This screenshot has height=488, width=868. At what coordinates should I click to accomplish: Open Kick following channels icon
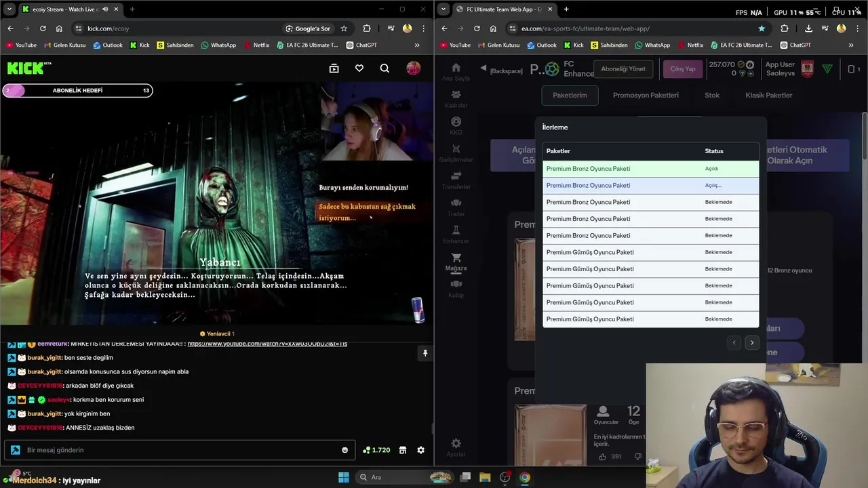(x=334, y=68)
